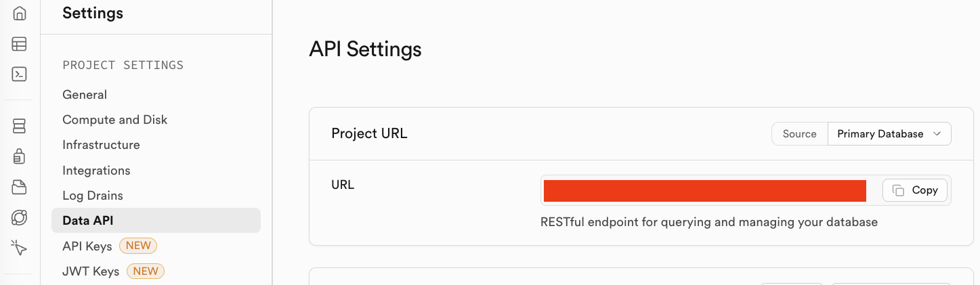Open the Database icon in sidebar
This screenshot has height=285, width=980.
20,126
